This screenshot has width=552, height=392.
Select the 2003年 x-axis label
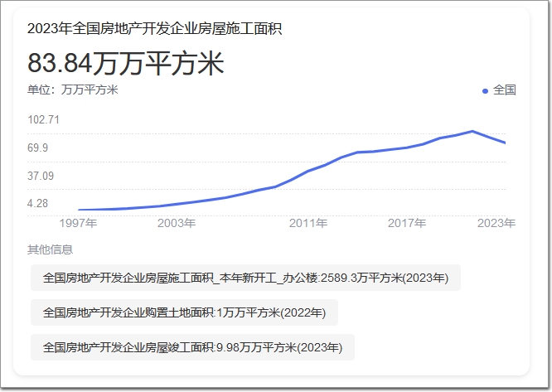click(177, 223)
